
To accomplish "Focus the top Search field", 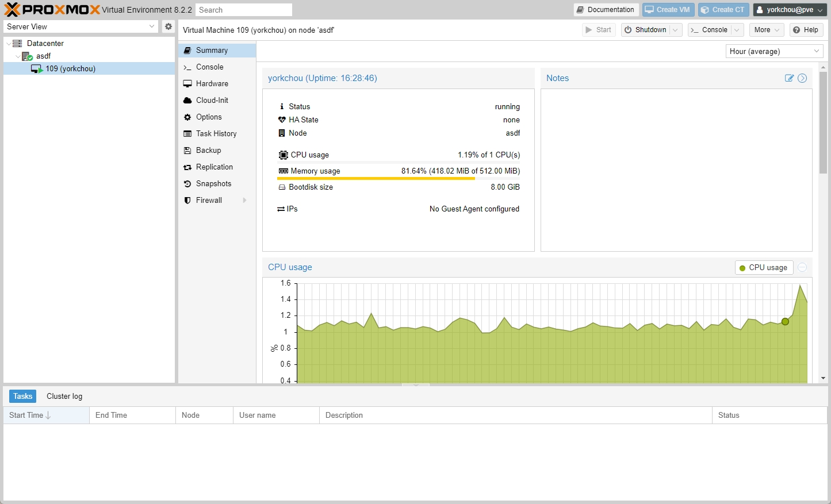I will pyautogui.click(x=243, y=10).
